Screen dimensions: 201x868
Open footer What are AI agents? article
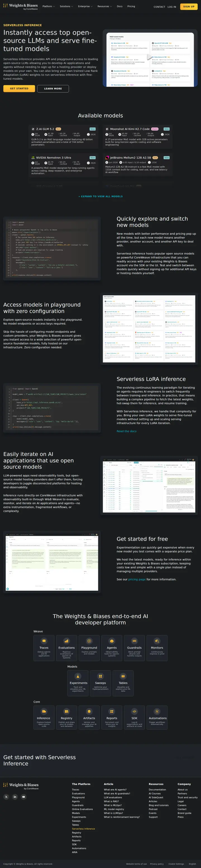coord(115,789)
